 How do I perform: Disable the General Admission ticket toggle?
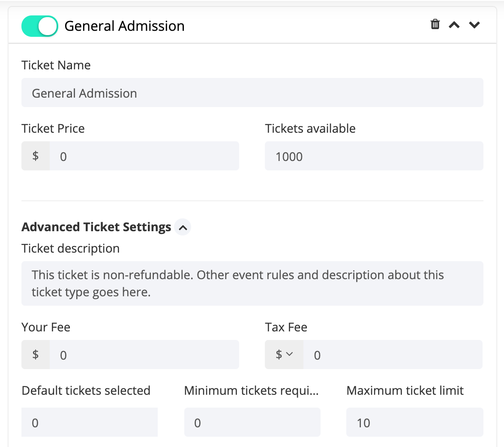pos(39,26)
